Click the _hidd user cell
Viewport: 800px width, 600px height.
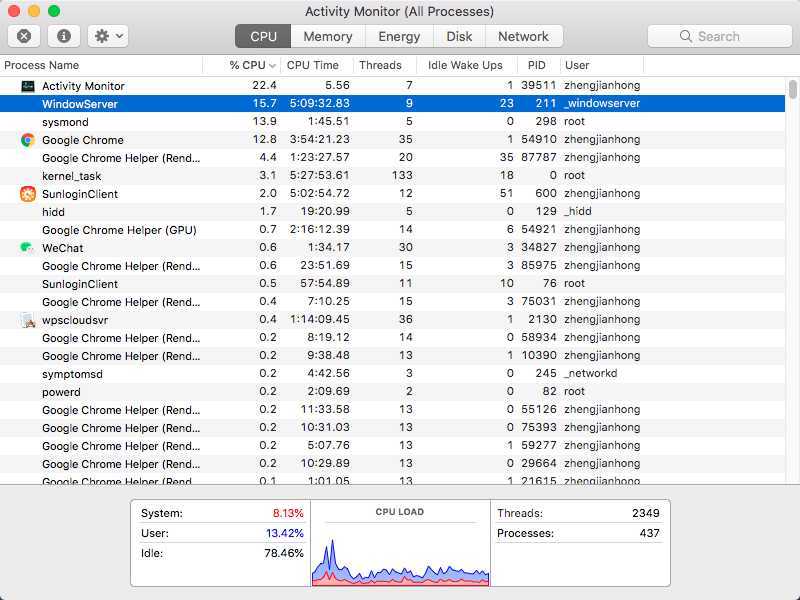tap(578, 211)
